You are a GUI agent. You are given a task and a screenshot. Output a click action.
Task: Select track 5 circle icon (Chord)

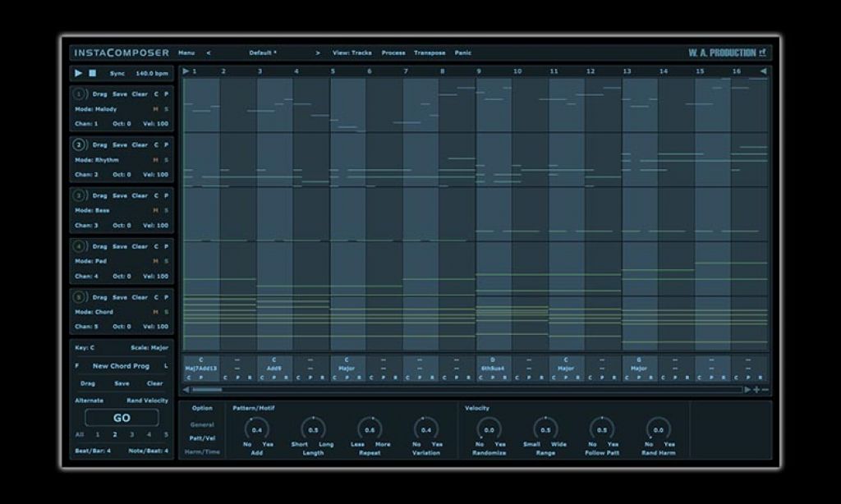[x=79, y=297]
